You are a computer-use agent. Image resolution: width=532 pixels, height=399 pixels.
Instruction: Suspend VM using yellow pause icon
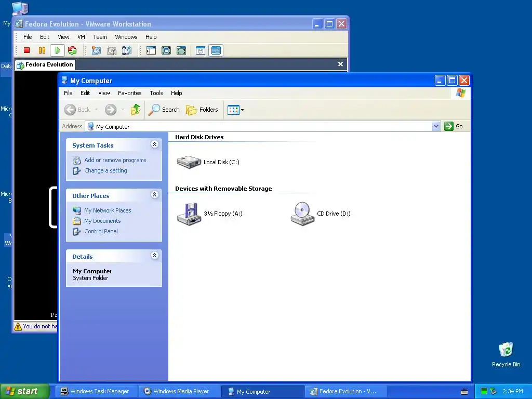pos(42,50)
